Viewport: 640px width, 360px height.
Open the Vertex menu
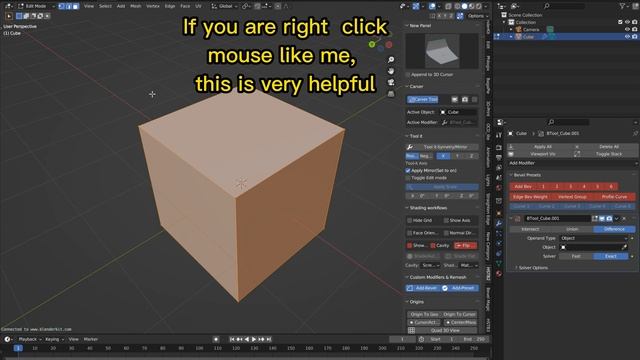coord(153,6)
